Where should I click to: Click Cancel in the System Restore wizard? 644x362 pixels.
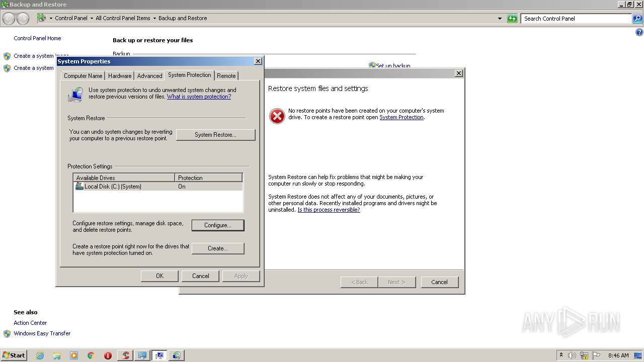coord(439,282)
